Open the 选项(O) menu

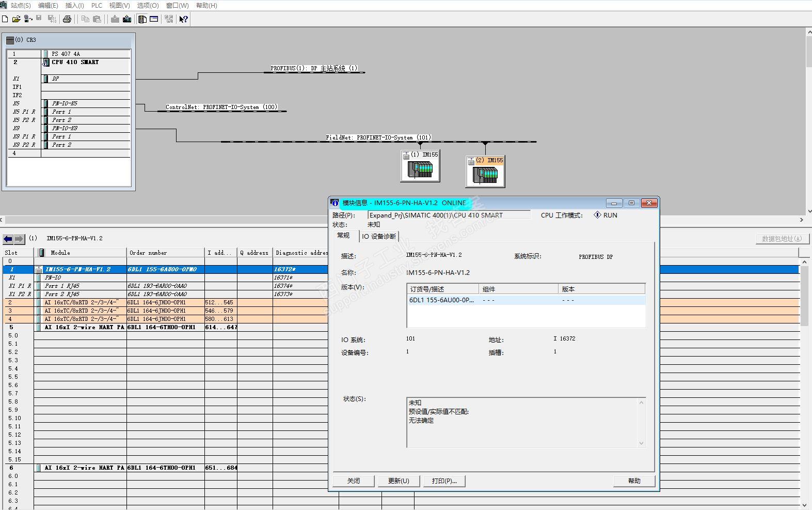[148, 5]
